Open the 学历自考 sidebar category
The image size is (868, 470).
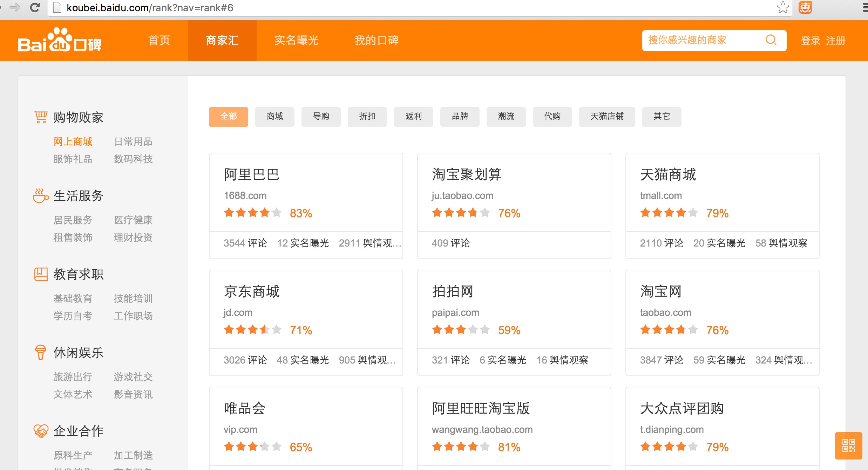(x=73, y=316)
